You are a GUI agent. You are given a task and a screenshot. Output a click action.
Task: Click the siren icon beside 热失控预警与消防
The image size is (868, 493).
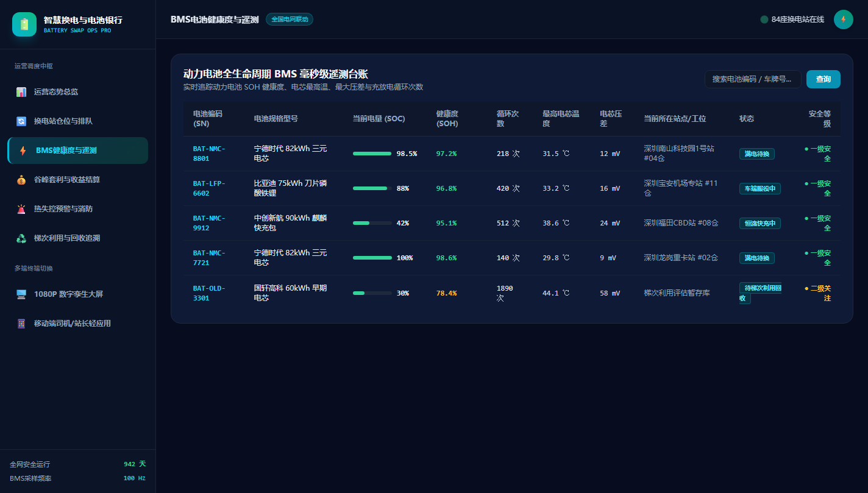point(21,209)
